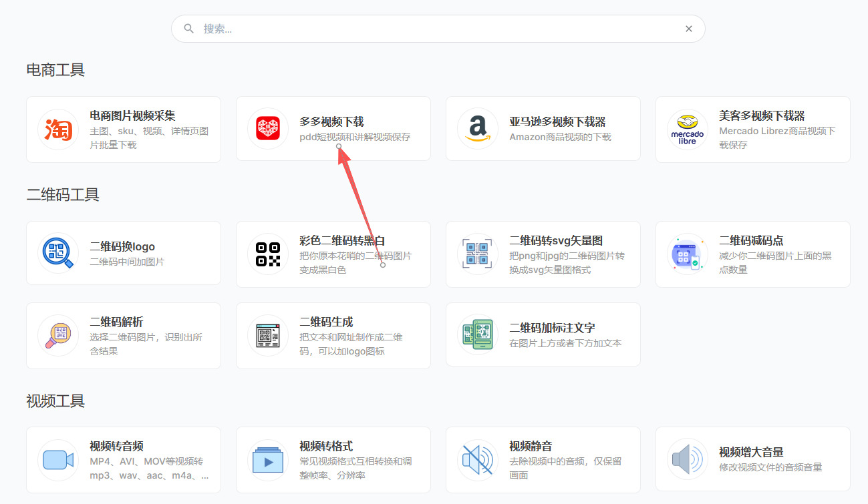Clear the search box with the X
The width and height of the screenshot is (868, 504).
(x=689, y=29)
